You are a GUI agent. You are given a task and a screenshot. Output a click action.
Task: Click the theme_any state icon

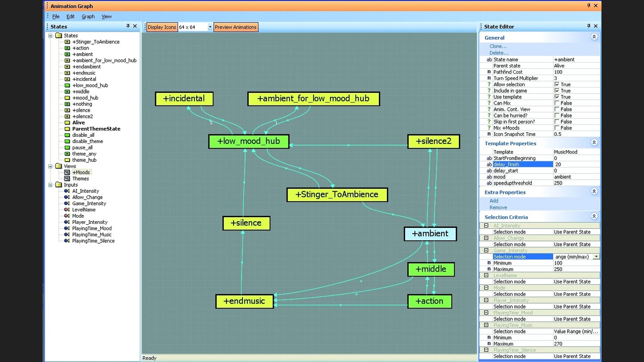click(x=67, y=154)
